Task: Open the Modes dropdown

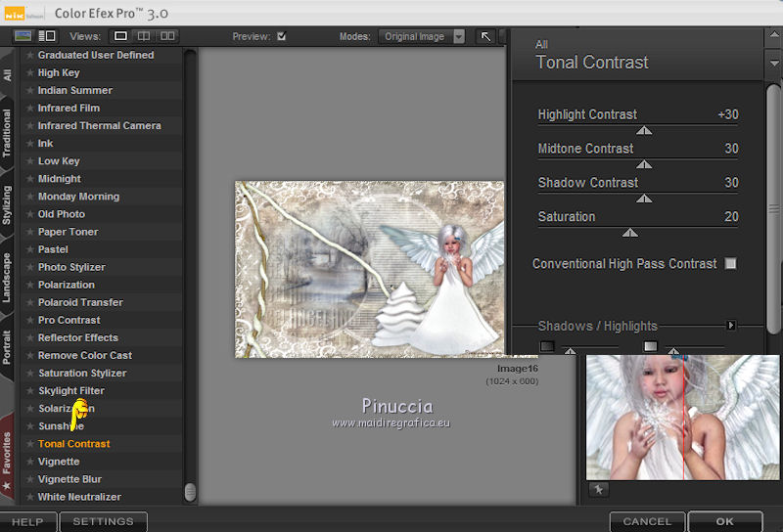Action: pyautogui.click(x=421, y=37)
